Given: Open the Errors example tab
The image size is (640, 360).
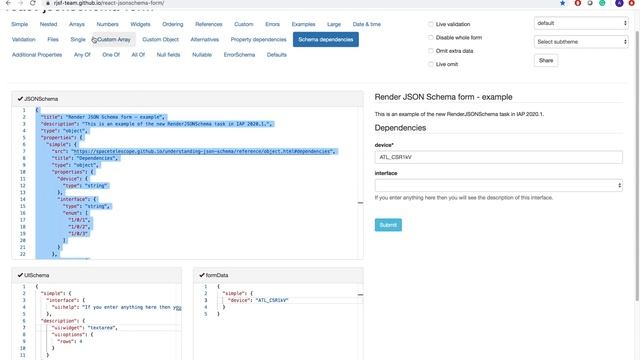Looking at the screenshot, I should [272, 24].
